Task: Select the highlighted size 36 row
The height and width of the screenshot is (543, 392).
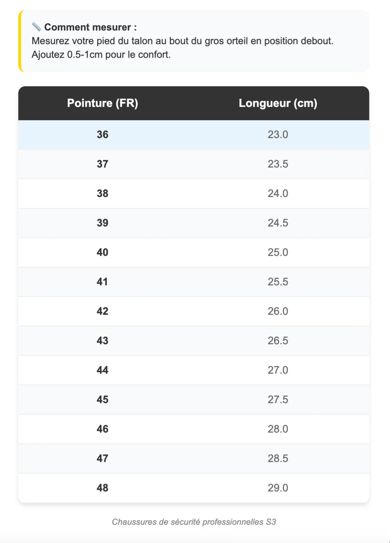Action: (x=103, y=135)
